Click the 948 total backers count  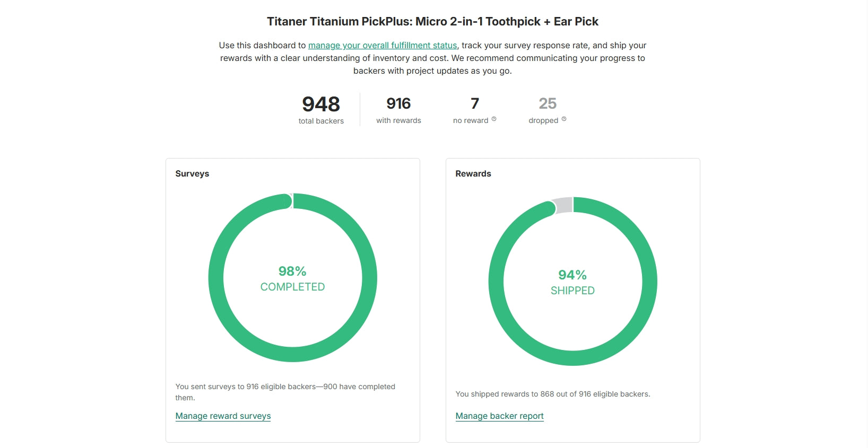tap(321, 104)
